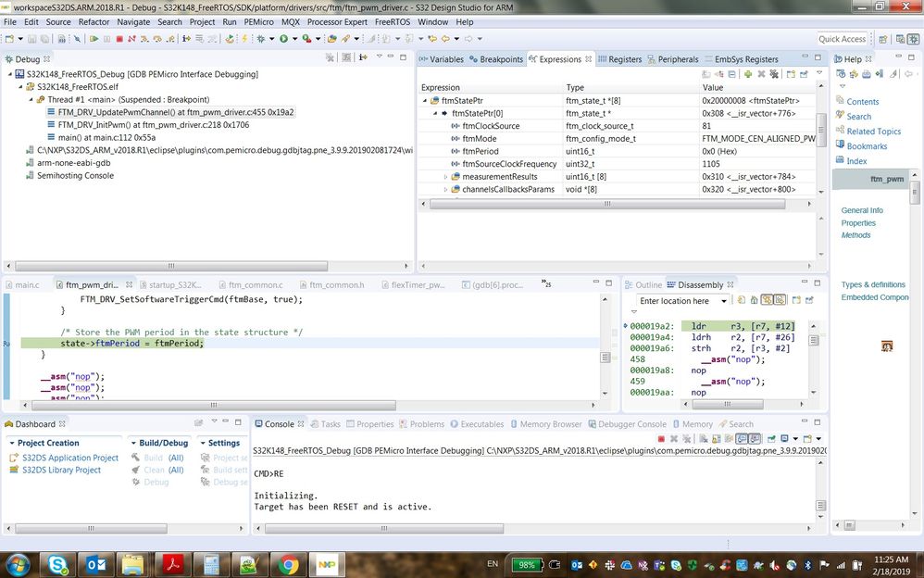Click the Console horizontal scrollbar thumb
The image size is (924, 578).
384,529
